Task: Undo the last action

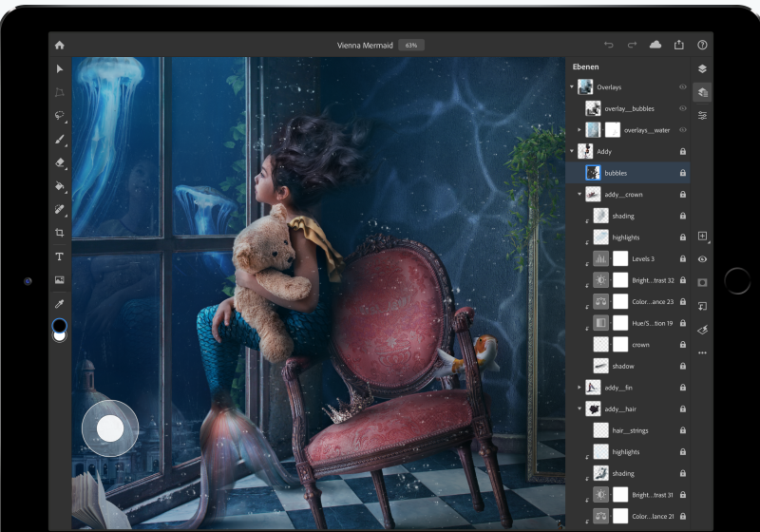Action: [x=609, y=45]
